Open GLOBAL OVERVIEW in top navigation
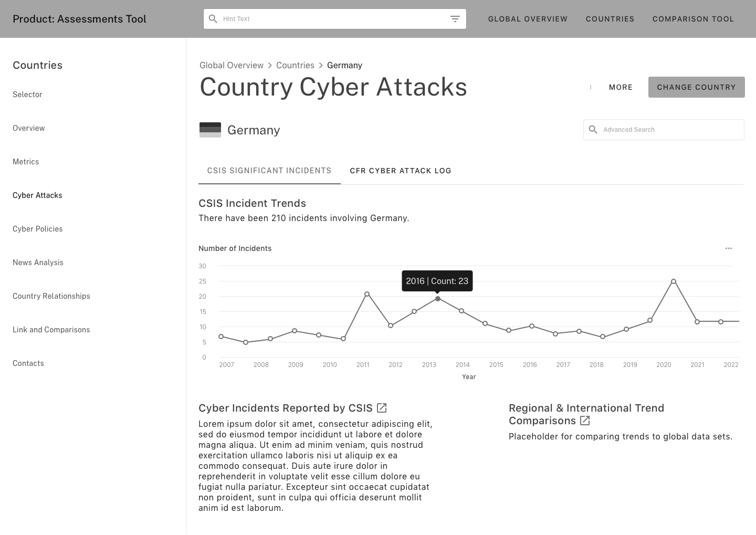The height and width of the screenshot is (535, 756). click(528, 19)
